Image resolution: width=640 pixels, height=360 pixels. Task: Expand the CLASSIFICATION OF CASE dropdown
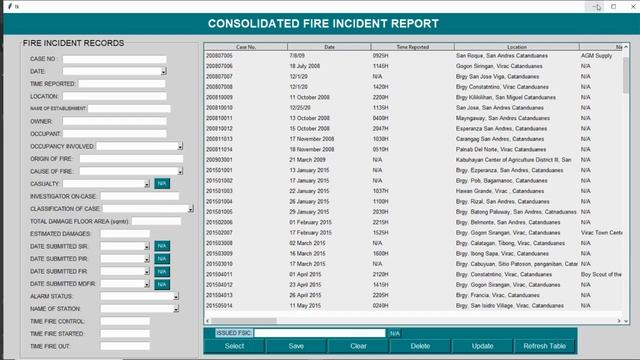click(x=190, y=209)
